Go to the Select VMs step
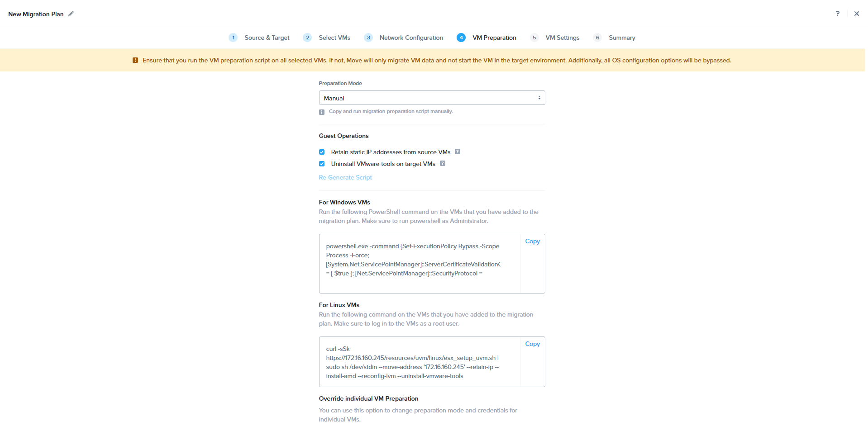 (334, 38)
